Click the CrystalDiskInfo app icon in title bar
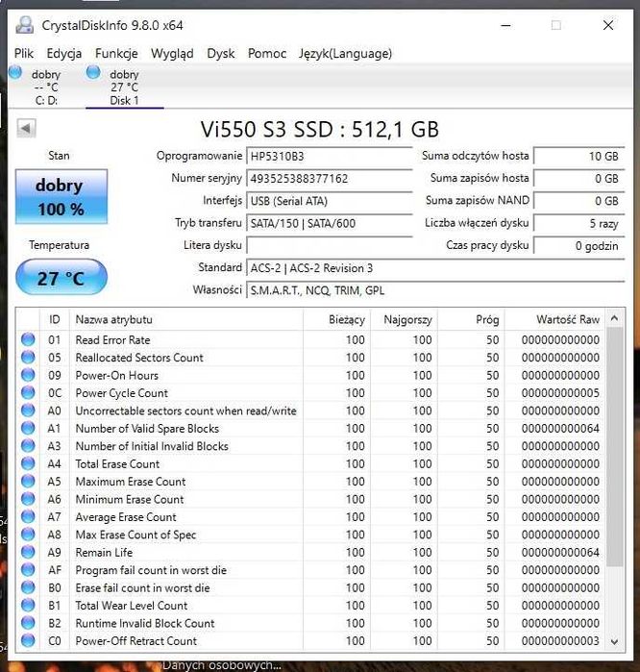 point(25,25)
